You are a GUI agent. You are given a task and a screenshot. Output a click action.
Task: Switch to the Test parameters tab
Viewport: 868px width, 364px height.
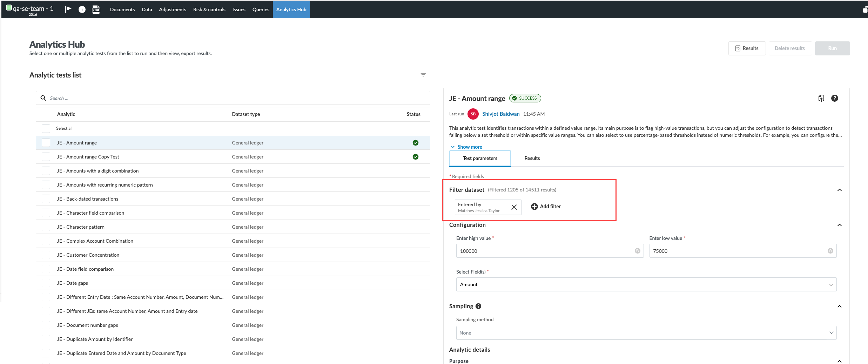tap(480, 159)
